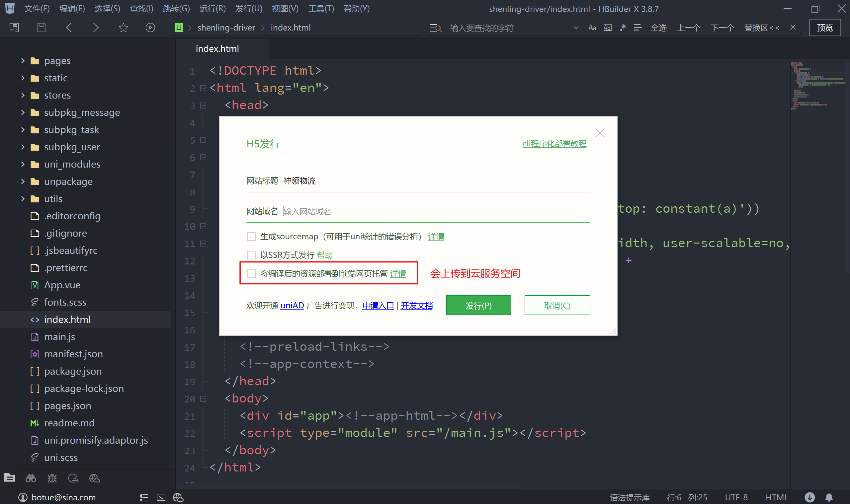The height and width of the screenshot is (504, 850).
Task: Toggle regex search asterisk icon
Action: pos(623,28)
